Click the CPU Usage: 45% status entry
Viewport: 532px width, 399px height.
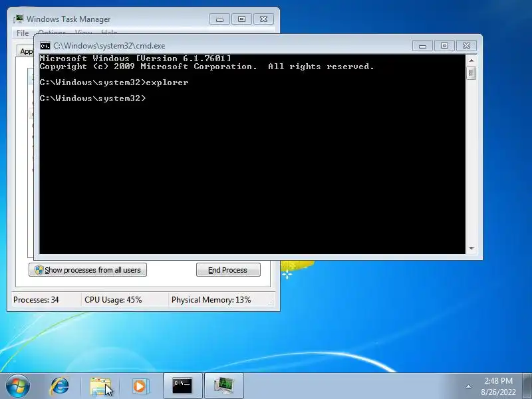(x=113, y=300)
